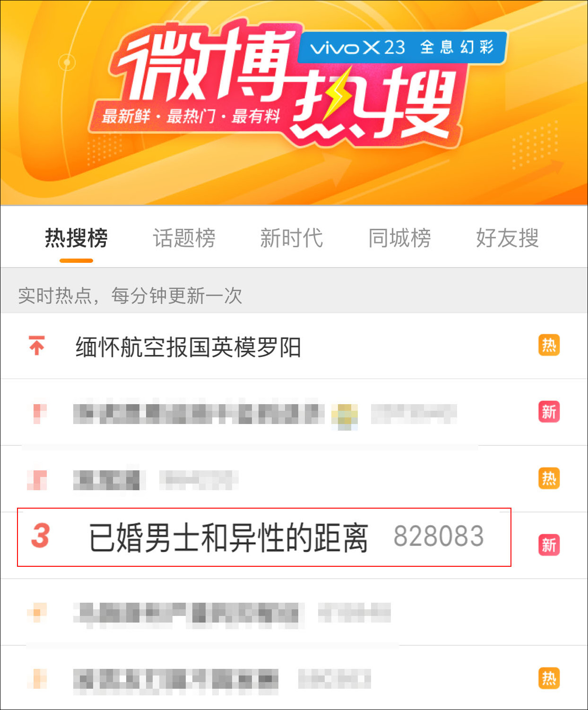Switch to the 话题榜 tab
The width and height of the screenshot is (588, 710).
(184, 238)
